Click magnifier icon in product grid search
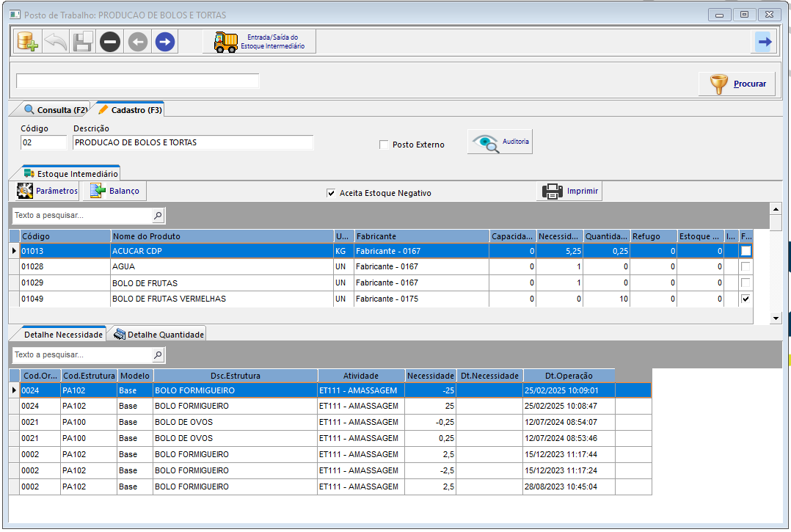 click(x=158, y=215)
